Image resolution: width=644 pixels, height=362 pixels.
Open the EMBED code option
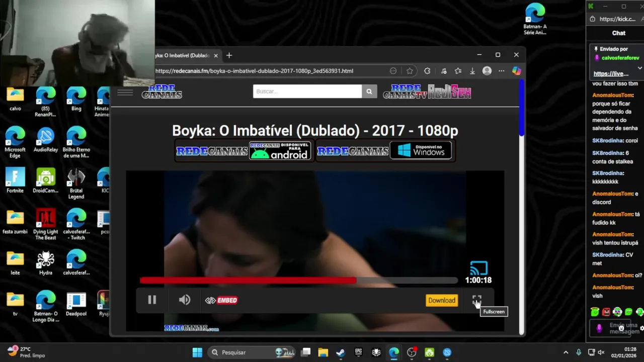[x=221, y=300]
